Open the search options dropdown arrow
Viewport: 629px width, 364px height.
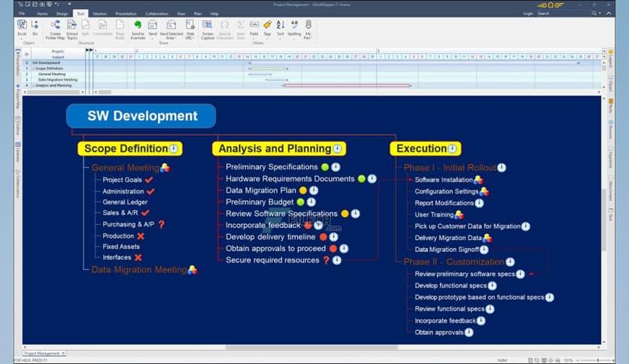600,14
